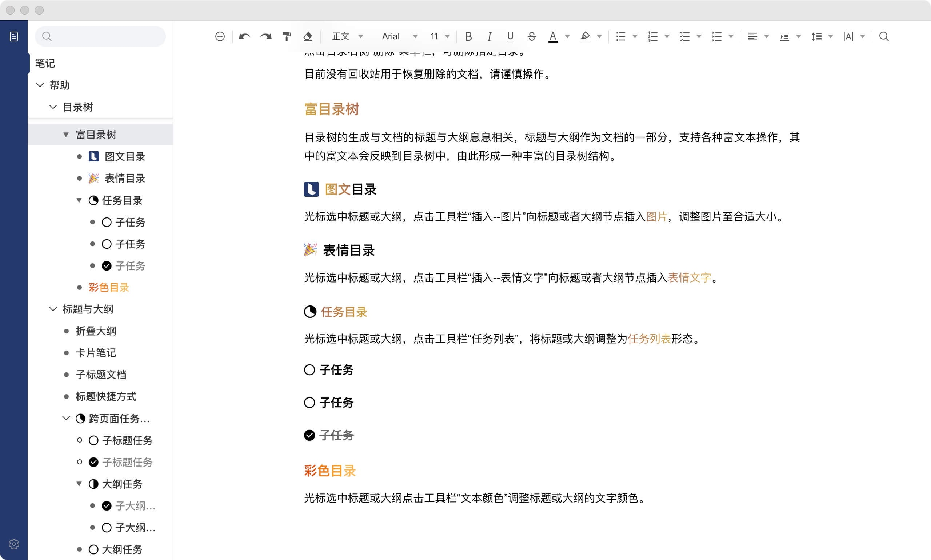Collapse the 帮助 tree node
The width and height of the screenshot is (931, 560).
(40, 85)
